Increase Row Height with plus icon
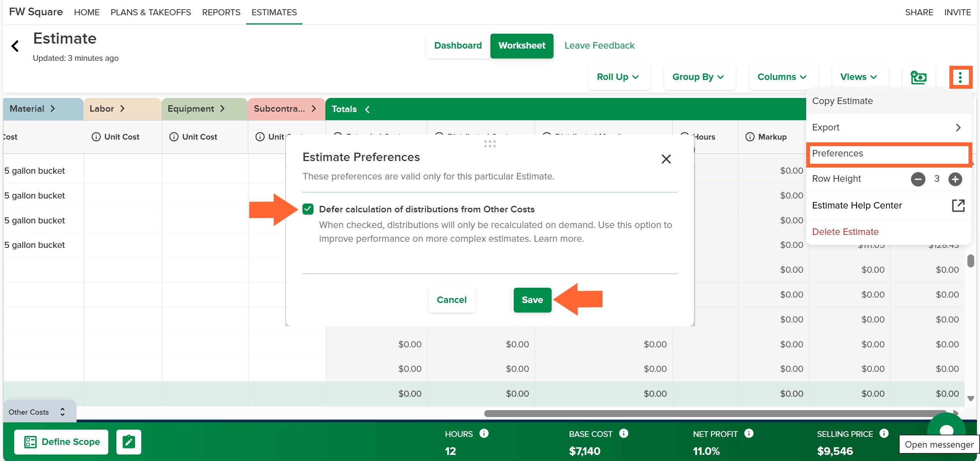 pos(955,179)
